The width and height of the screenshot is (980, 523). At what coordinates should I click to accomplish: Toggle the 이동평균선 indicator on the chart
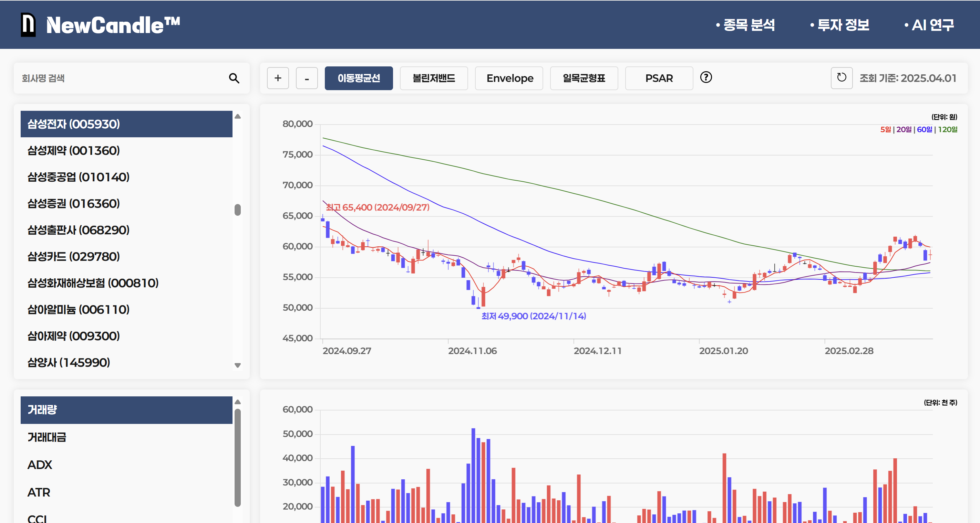pyautogui.click(x=358, y=78)
